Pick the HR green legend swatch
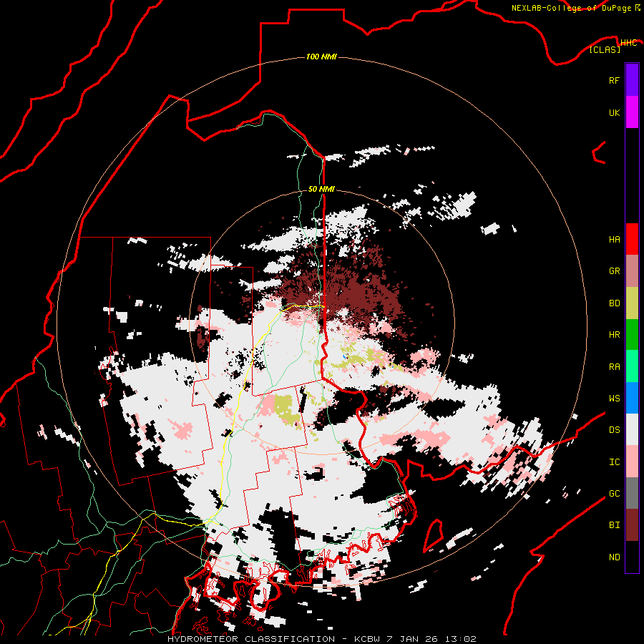644x644 pixels. (632, 335)
